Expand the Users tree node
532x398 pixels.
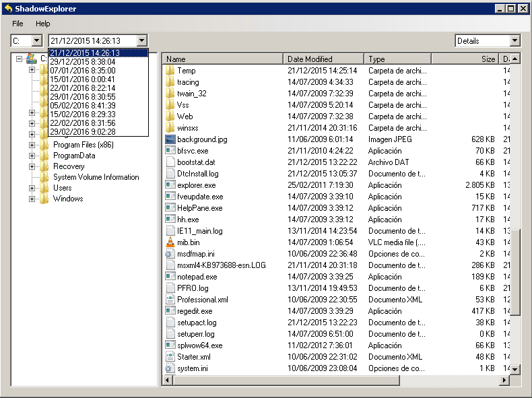point(32,188)
